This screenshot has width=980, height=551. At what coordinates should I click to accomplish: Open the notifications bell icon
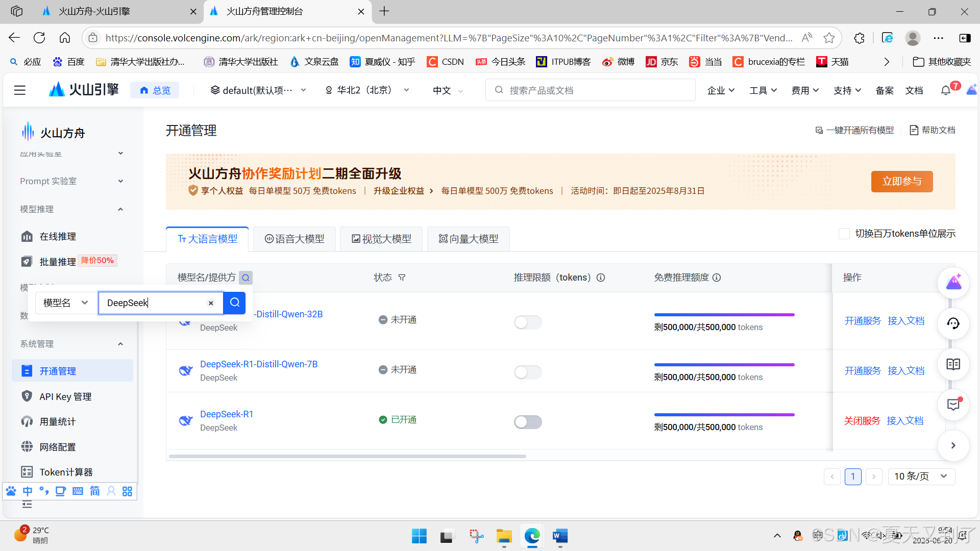tap(946, 90)
